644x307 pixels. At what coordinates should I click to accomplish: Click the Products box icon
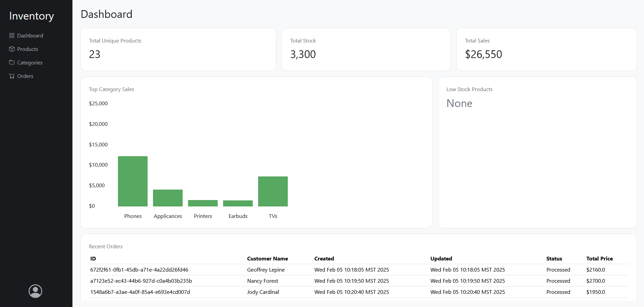[x=12, y=49]
